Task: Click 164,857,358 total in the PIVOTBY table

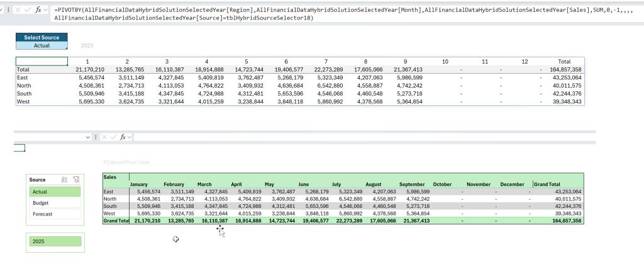Action: (x=565, y=69)
